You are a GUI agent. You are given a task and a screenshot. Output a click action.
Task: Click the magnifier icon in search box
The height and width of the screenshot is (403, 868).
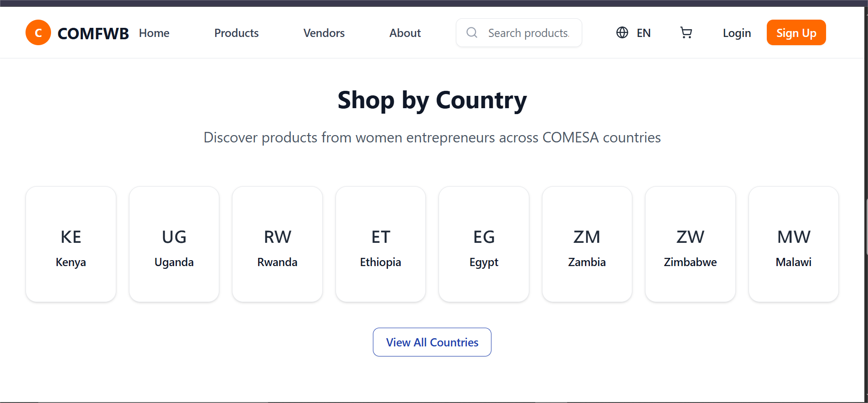(x=472, y=33)
